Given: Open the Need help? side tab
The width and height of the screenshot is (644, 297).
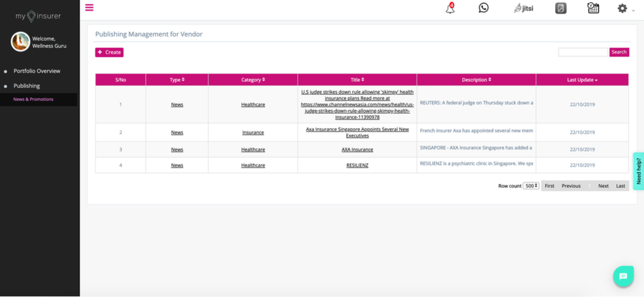Looking at the screenshot, I should coord(638,171).
